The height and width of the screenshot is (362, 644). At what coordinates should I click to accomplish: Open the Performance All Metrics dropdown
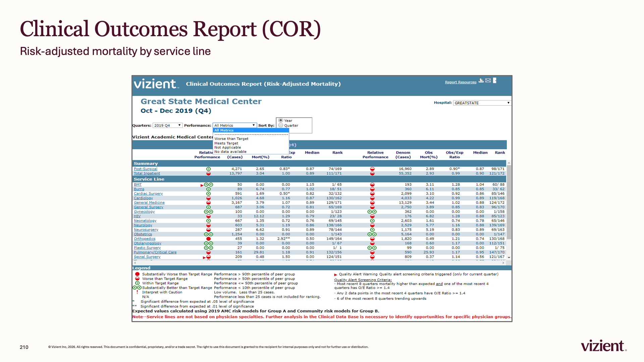(x=235, y=125)
